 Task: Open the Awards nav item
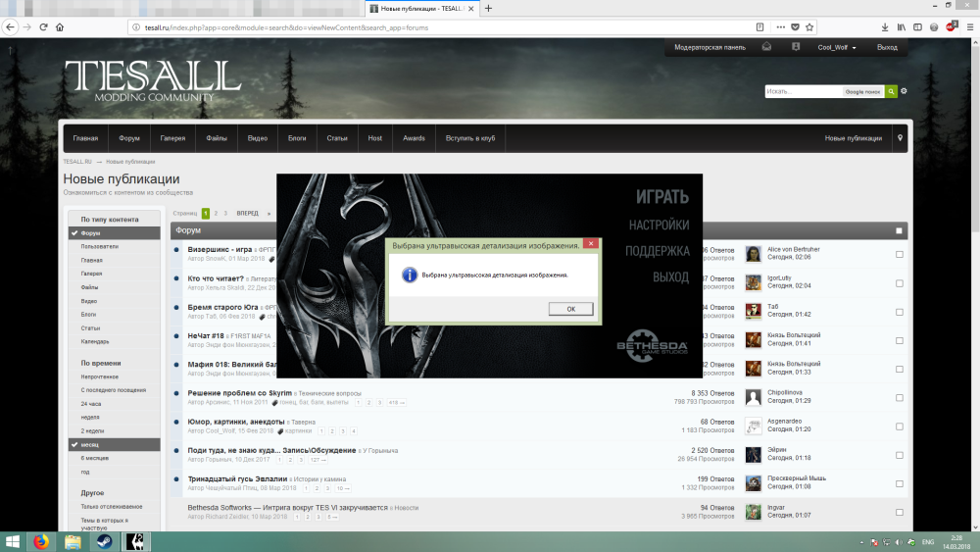coord(414,138)
